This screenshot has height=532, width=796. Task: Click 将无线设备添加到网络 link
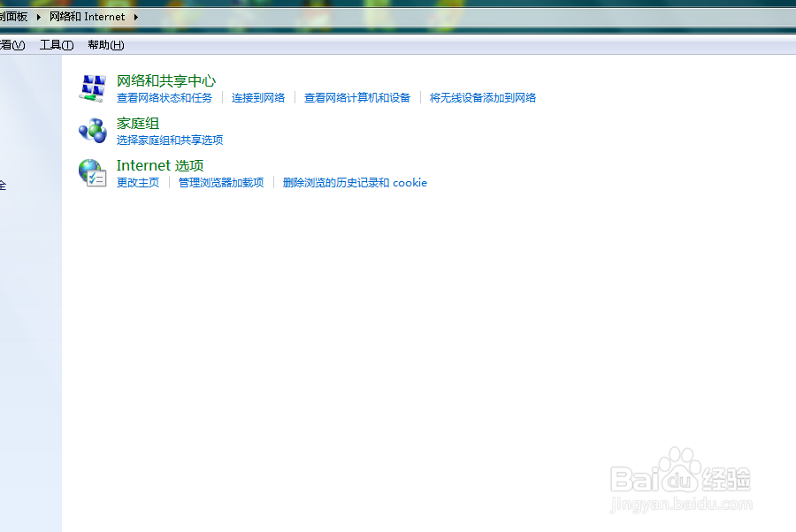click(483, 98)
